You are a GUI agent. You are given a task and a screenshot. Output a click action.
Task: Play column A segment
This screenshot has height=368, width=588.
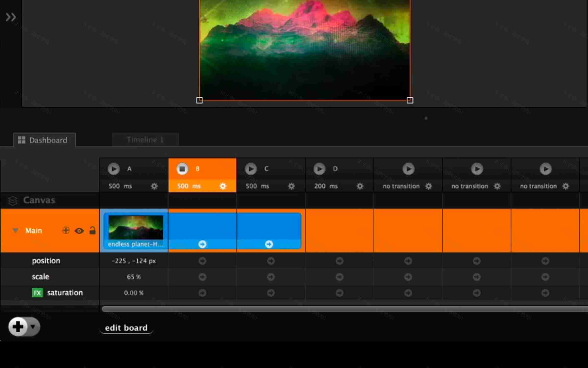[x=113, y=169]
